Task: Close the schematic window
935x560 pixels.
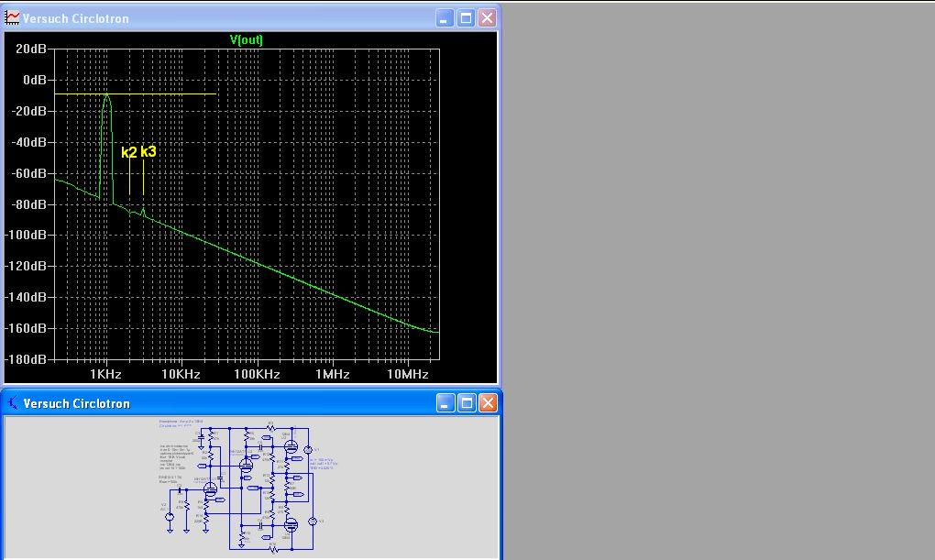Action: click(488, 403)
